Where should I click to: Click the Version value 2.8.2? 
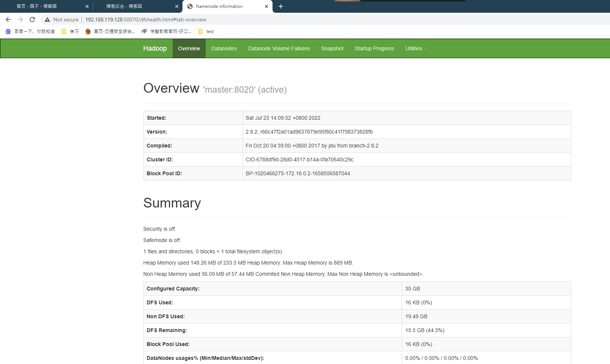pos(309,132)
